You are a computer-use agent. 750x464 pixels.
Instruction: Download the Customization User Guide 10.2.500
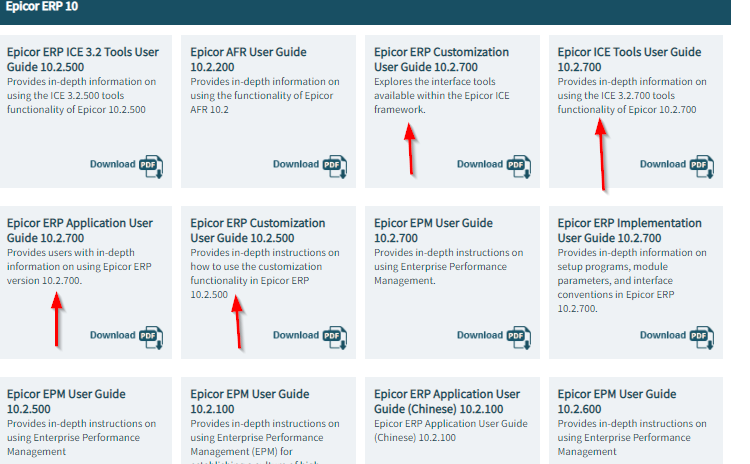point(296,335)
